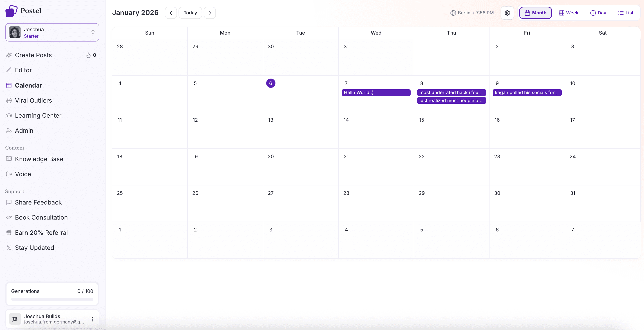Enable the List view

[626, 13]
